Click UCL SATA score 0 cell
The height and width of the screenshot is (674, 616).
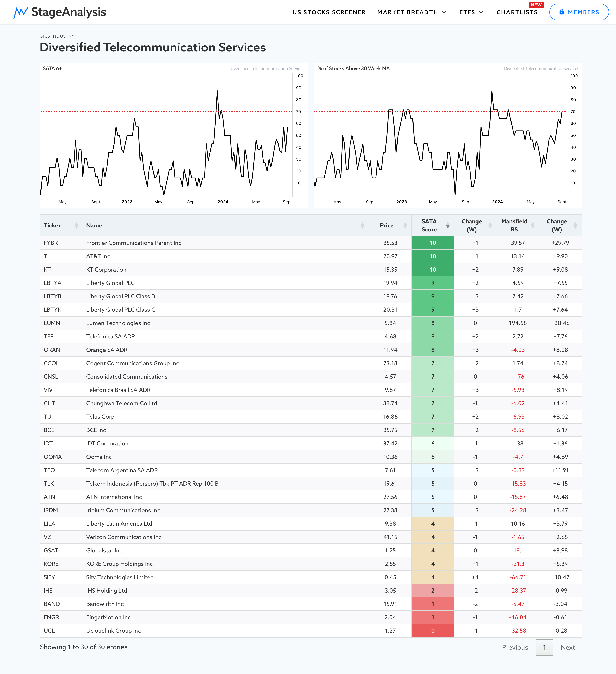click(x=433, y=631)
